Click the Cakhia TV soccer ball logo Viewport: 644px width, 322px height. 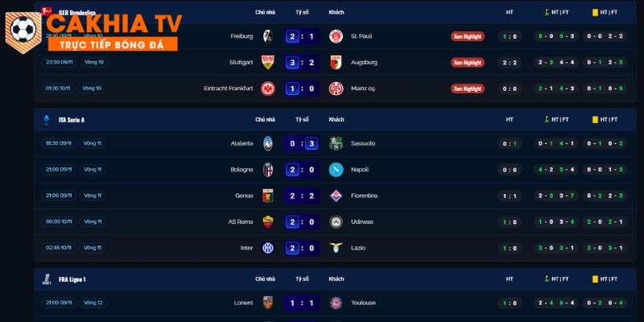point(23,32)
